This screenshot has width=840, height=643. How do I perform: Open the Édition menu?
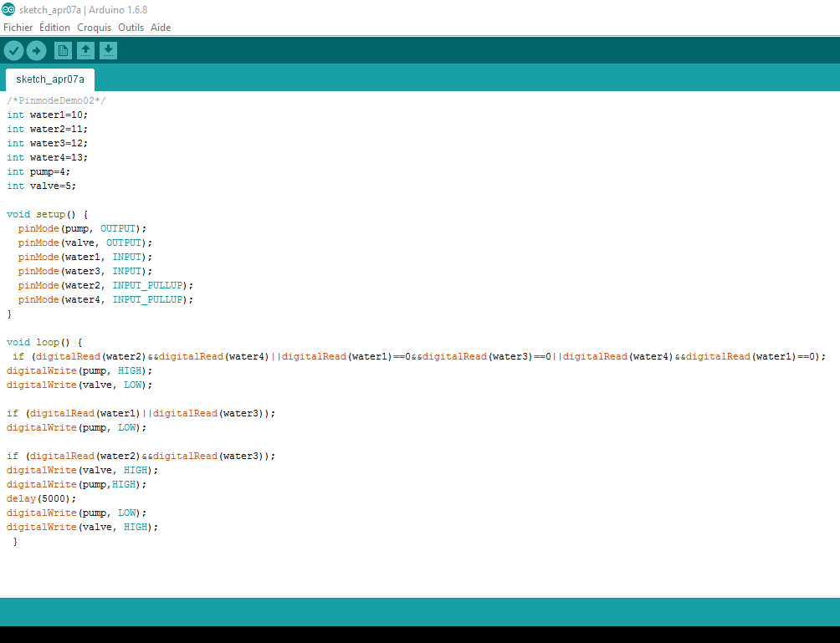tap(54, 28)
